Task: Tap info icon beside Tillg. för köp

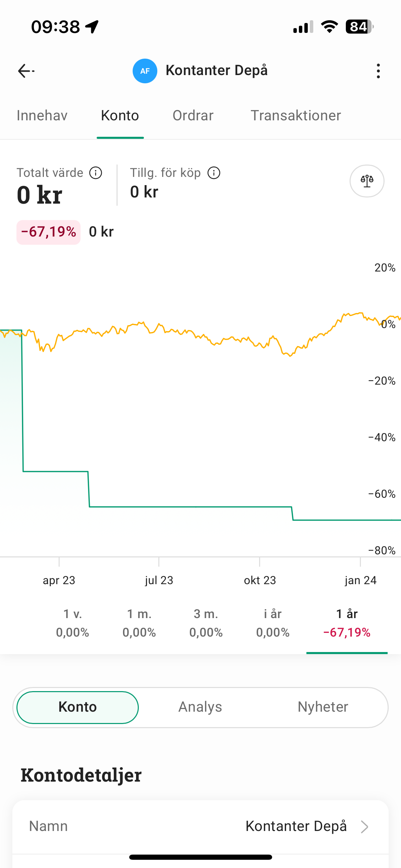Action: (214, 173)
